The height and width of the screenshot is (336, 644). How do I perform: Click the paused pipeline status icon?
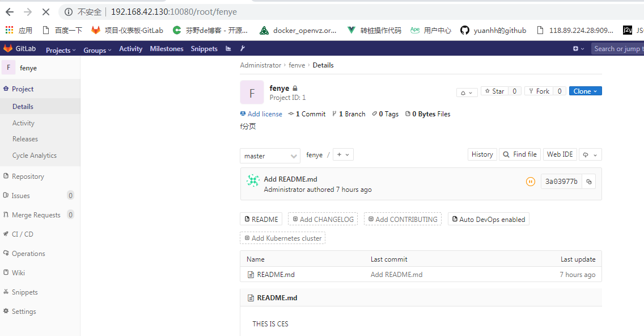(x=531, y=182)
